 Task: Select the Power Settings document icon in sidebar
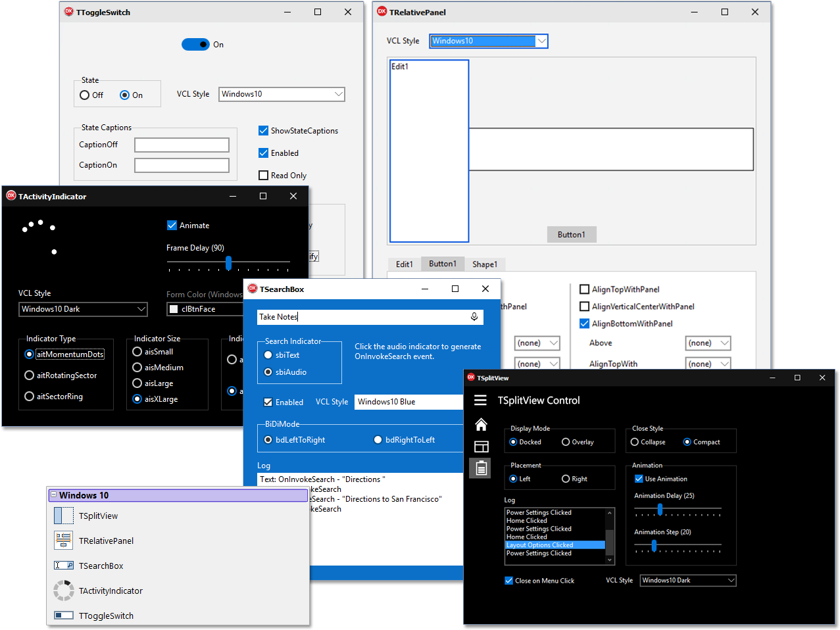tap(480, 468)
